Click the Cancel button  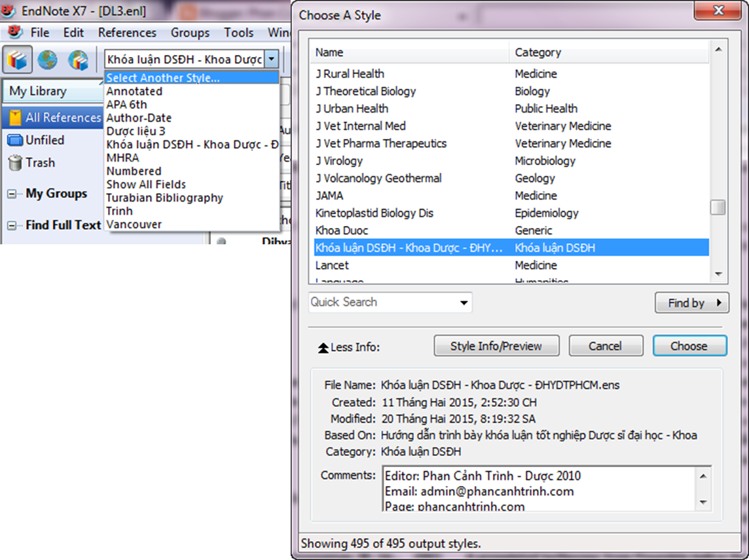pyautogui.click(x=606, y=346)
